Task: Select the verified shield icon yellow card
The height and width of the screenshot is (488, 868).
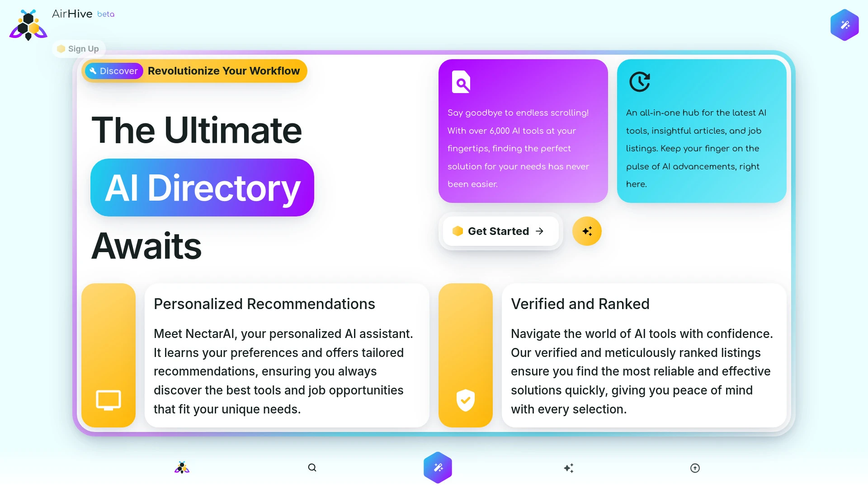Action: tap(466, 400)
